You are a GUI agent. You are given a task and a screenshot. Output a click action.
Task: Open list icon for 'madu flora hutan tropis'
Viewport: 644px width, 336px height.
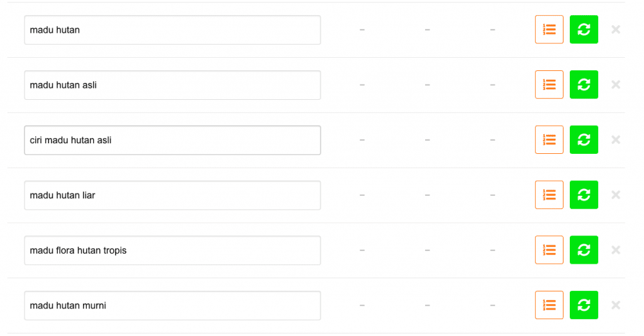pyautogui.click(x=549, y=250)
